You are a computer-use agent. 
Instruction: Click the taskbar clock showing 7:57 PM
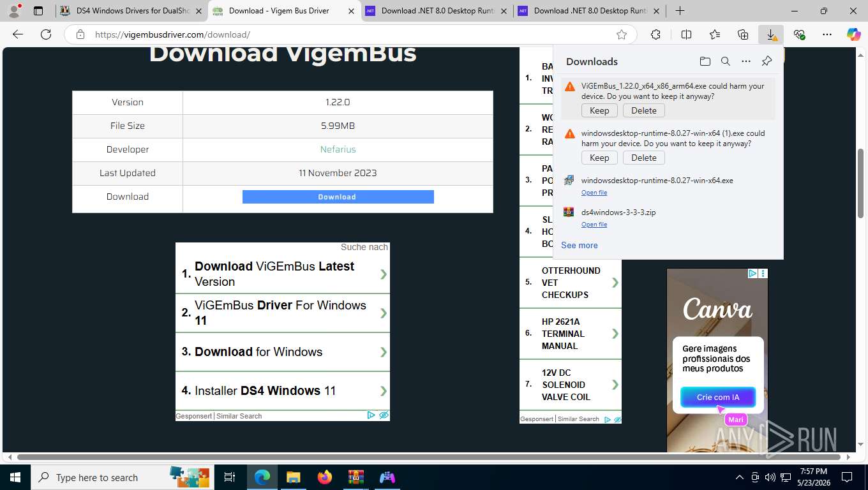click(812, 477)
